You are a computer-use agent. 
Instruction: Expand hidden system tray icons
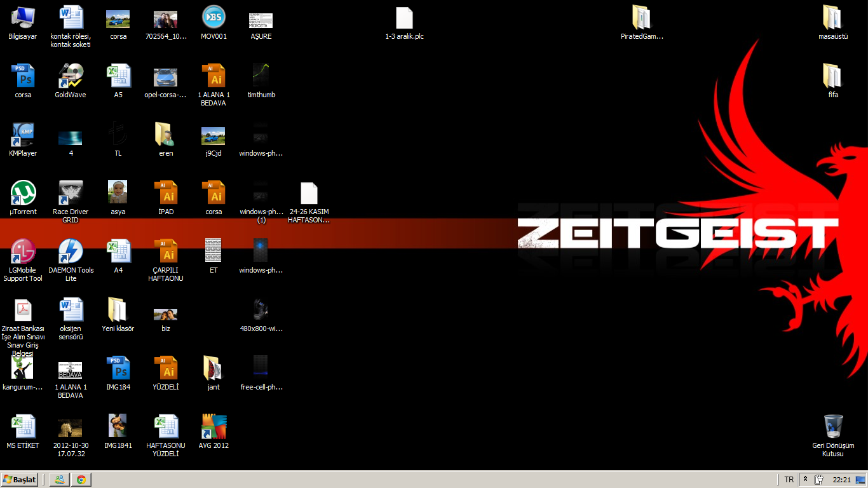pos(806,480)
